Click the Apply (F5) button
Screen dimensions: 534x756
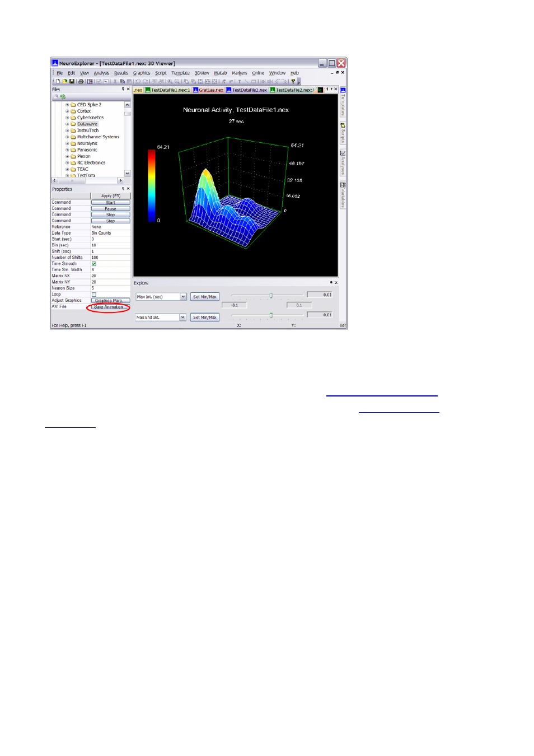tap(110, 195)
